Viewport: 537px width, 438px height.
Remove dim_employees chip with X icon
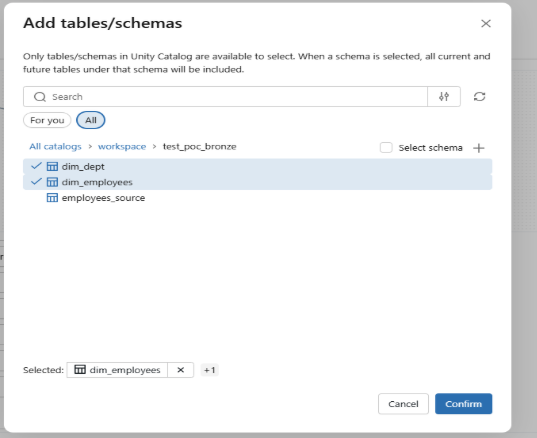pyautogui.click(x=180, y=370)
